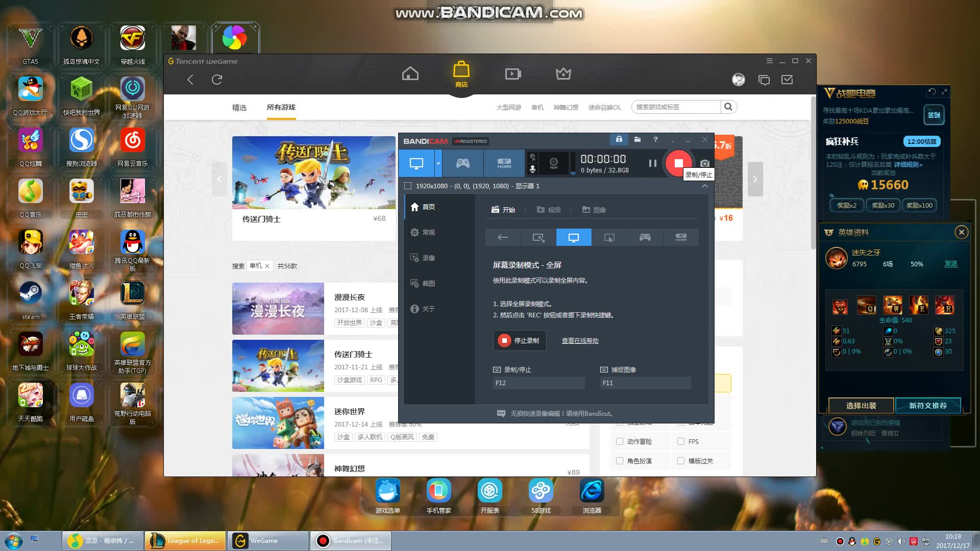Screen dimensions: 980x551
Task: Select the full screen mode tile
Action: pos(574,237)
